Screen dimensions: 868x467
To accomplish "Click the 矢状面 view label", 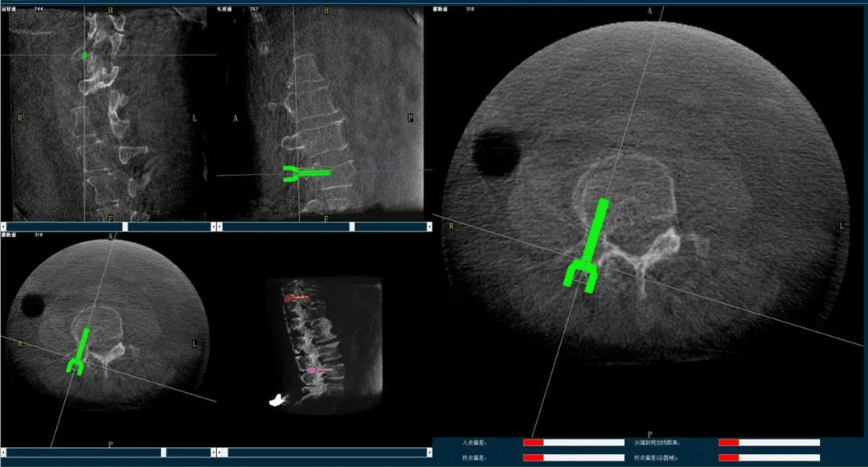I will tap(226, 9).
